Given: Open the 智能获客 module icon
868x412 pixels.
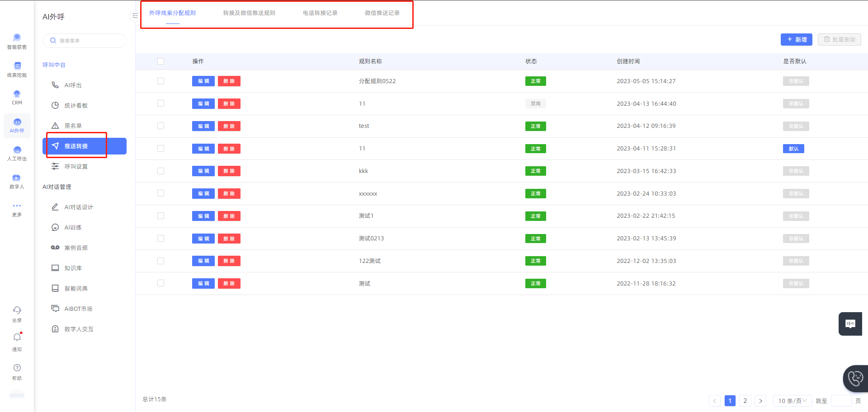Looking at the screenshot, I should point(17,37).
